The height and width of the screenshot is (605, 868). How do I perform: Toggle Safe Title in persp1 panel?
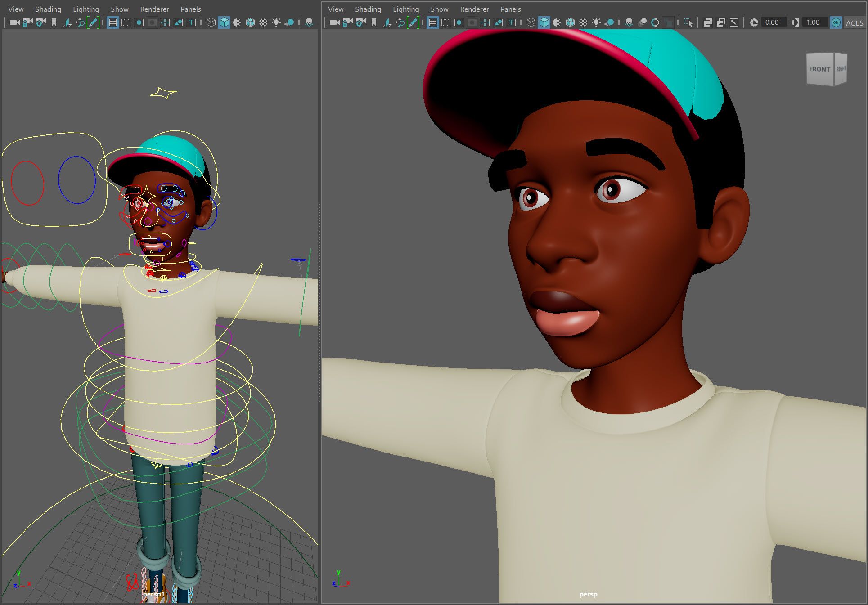point(191,22)
